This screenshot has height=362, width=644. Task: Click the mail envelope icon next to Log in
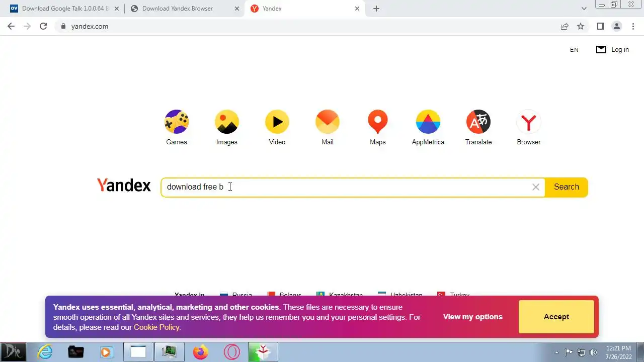(x=601, y=49)
